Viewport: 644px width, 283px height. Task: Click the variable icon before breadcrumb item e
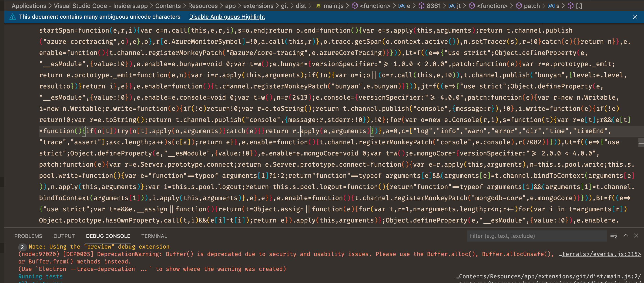[402, 6]
